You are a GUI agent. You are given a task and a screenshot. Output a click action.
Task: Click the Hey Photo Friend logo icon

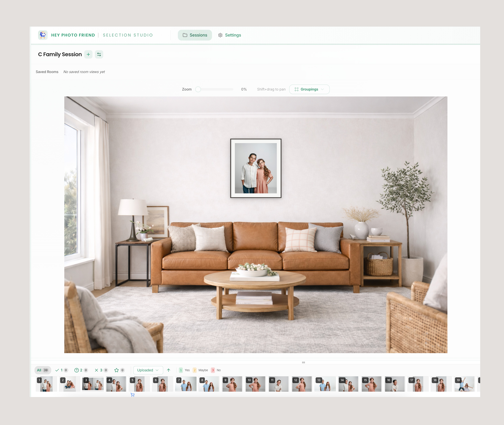tap(43, 35)
